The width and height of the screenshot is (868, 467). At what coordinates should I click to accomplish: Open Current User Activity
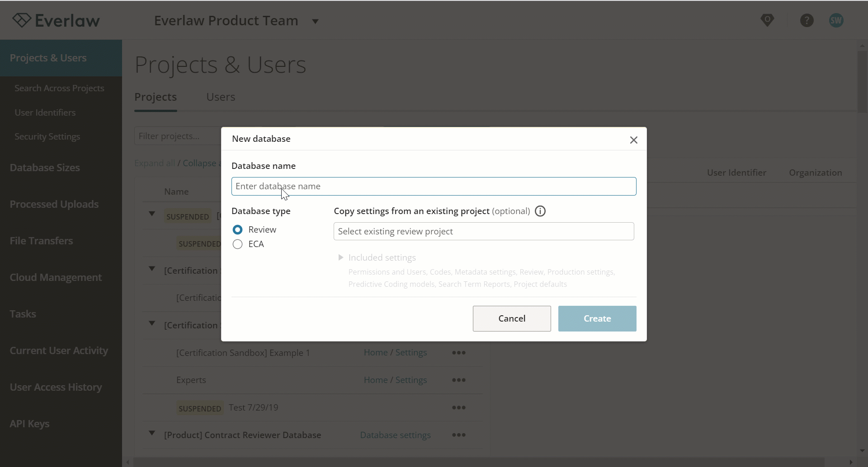59,350
